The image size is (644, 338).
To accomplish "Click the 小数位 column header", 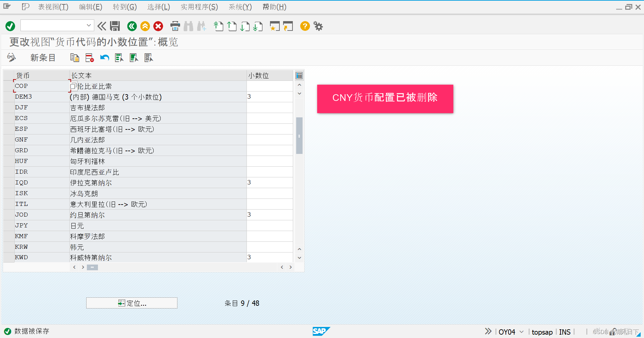I will [270, 75].
